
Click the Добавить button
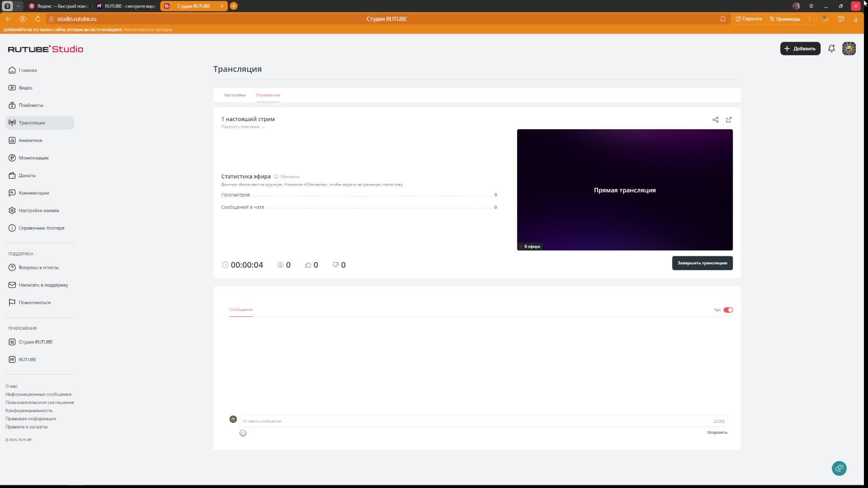800,48
